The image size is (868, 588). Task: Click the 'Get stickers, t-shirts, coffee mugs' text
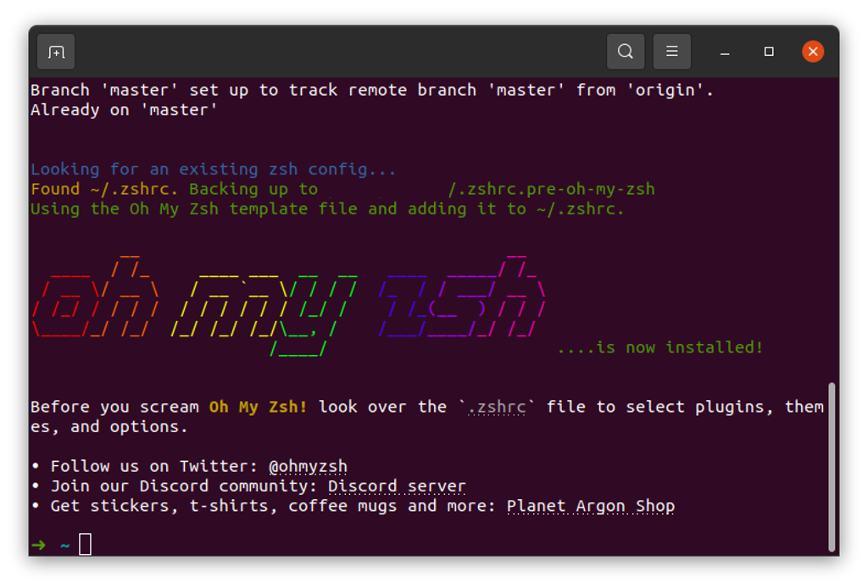point(272,506)
